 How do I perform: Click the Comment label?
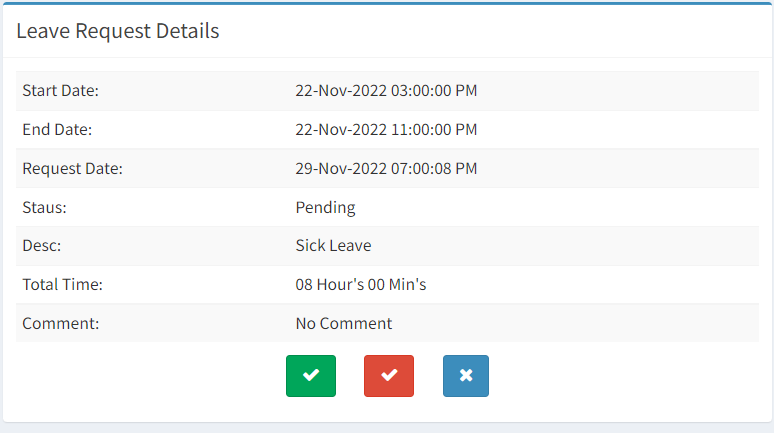click(x=58, y=324)
